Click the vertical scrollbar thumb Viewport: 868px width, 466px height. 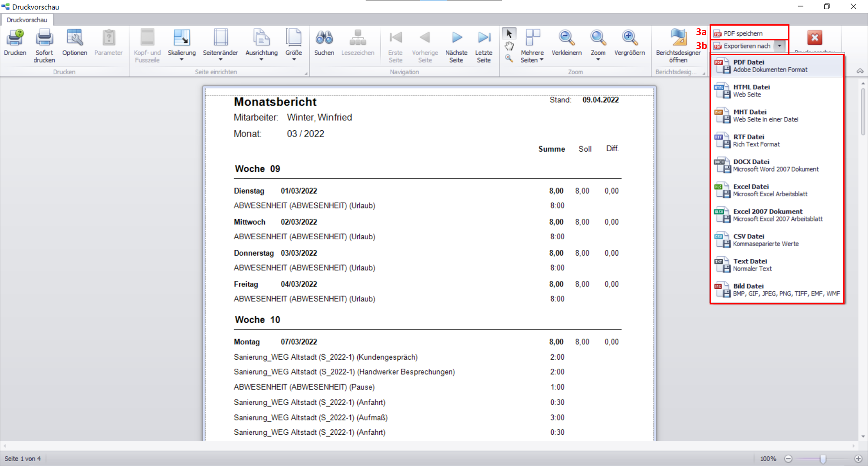pyautogui.click(x=863, y=112)
